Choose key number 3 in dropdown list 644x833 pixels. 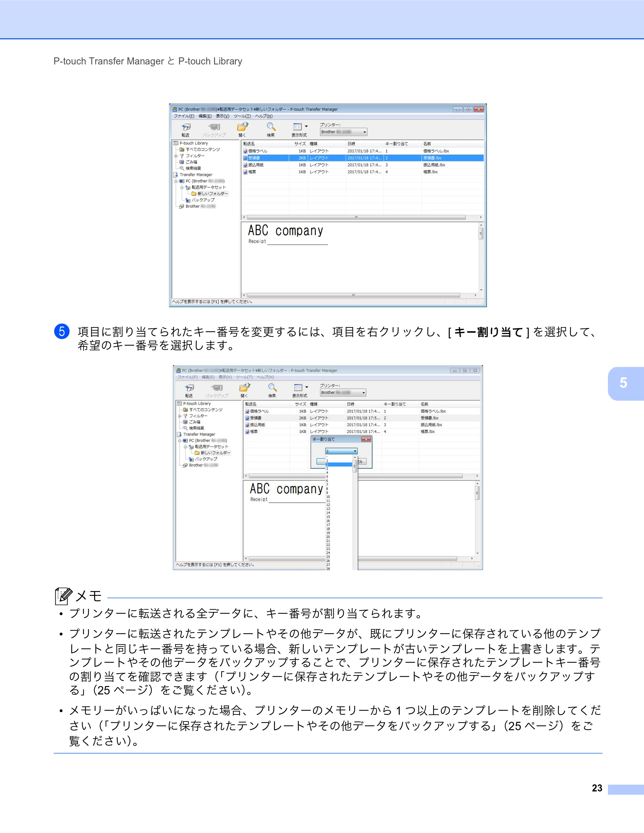coord(339,469)
